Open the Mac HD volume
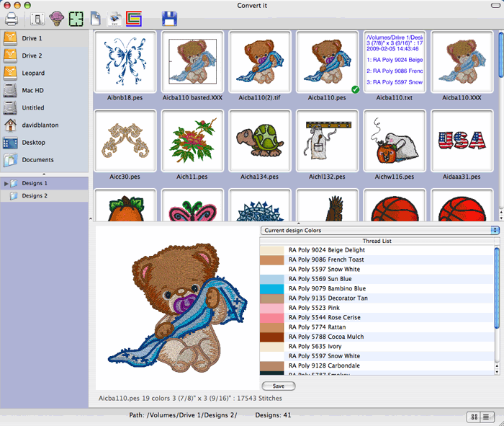This screenshot has height=426, width=504. [44, 90]
